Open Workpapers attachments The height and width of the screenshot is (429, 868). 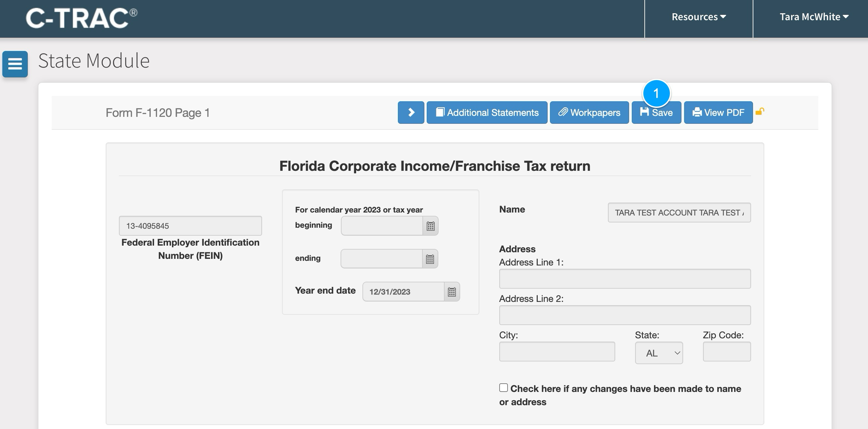coord(589,113)
